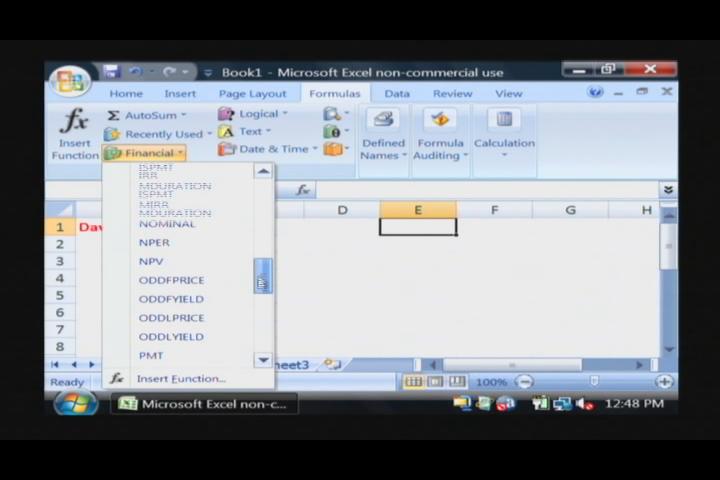Open Insert Function fx in ribbon
This screenshot has height=480, width=720.
click(x=75, y=134)
